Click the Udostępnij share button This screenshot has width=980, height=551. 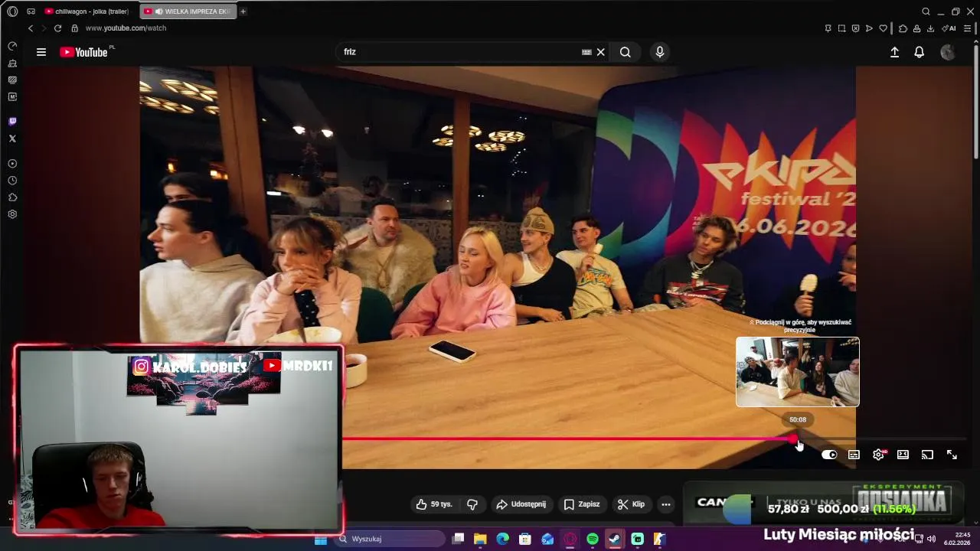[521, 504]
